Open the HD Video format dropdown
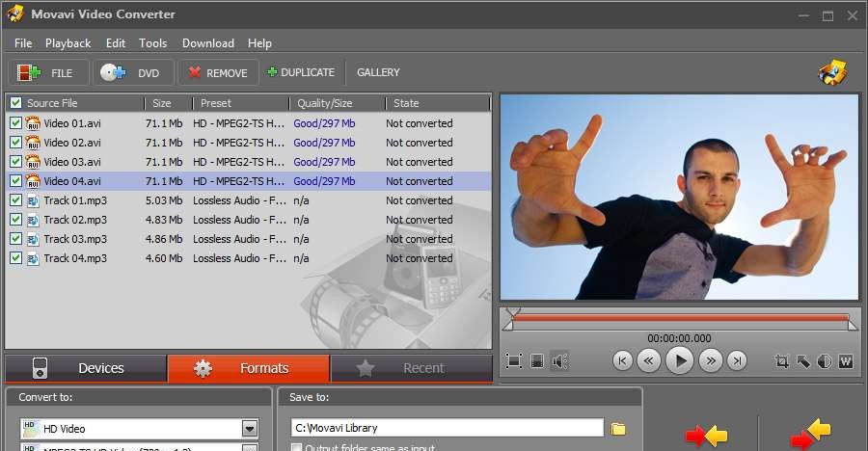 coord(250,428)
